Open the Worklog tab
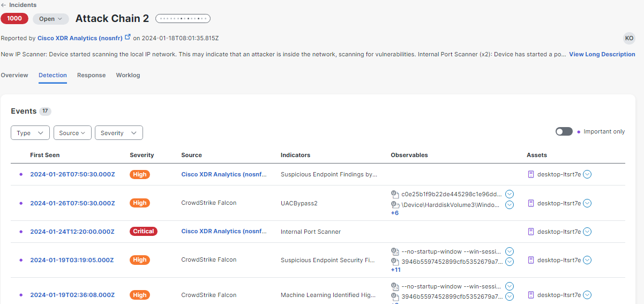Screen dimensions: 644x304 128,75
